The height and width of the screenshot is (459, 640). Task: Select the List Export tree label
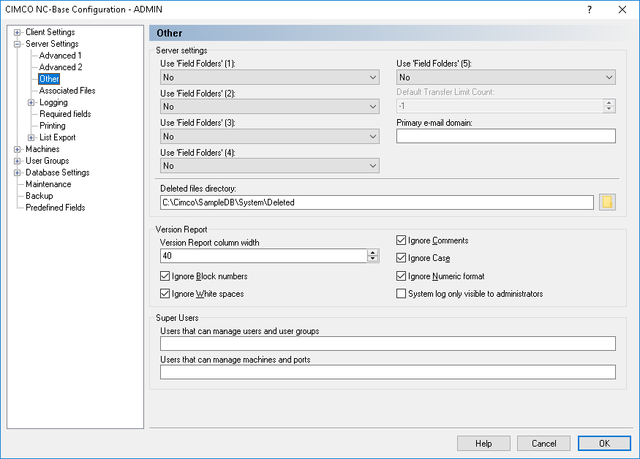point(58,137)
